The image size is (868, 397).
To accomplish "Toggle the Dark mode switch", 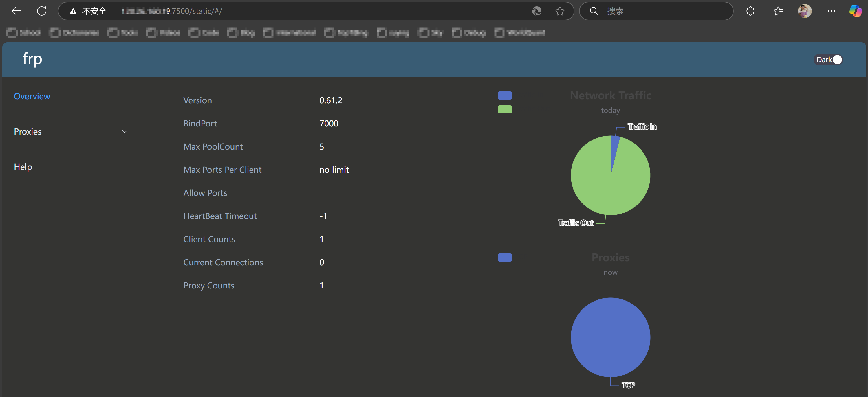I will pos(828,60).
